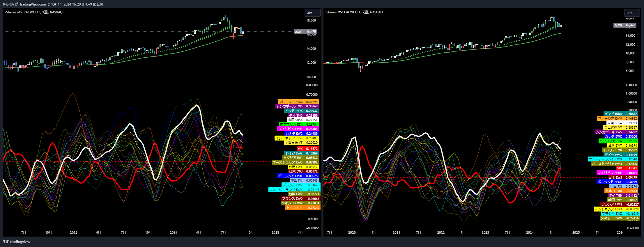Select the インドネシア EIDO 0.20483 label

(x=297, y=138)
